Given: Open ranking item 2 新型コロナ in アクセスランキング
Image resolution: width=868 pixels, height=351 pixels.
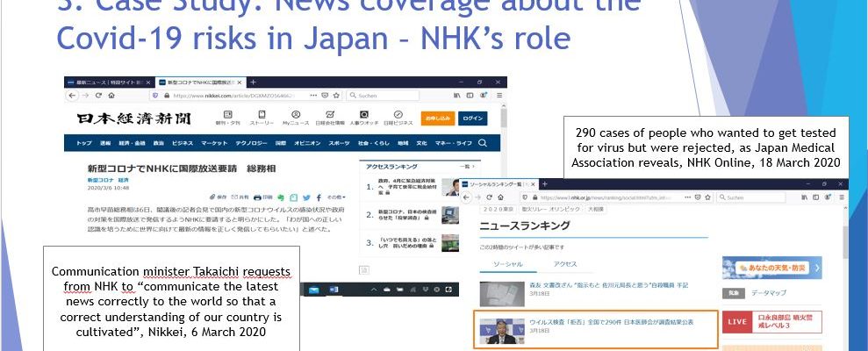Looking at the screenshot, I should (408, 215).
